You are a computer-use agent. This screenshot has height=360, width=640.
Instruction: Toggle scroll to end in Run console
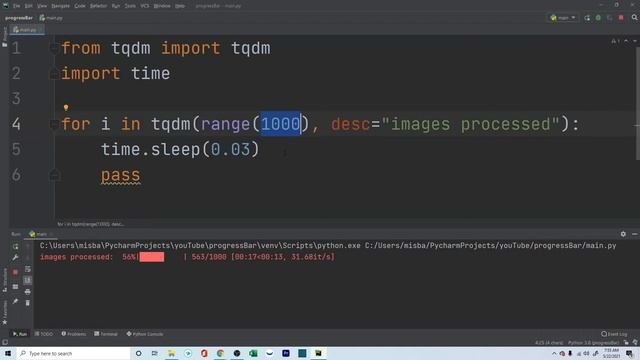pos(27,280)
